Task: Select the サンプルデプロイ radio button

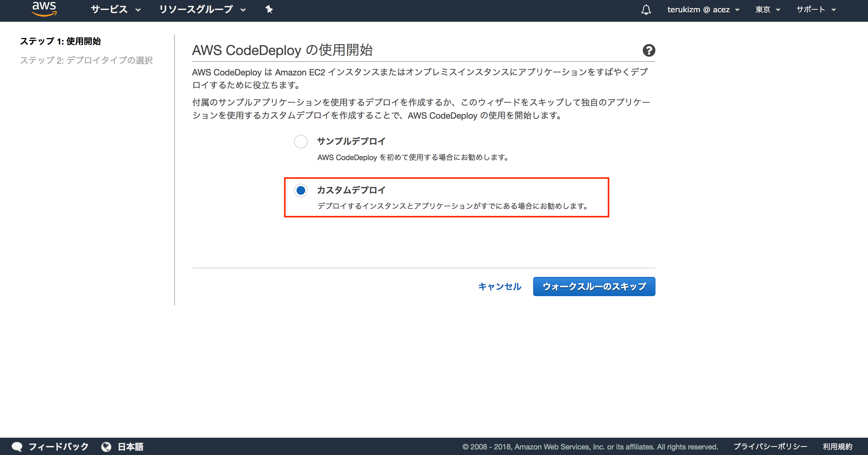Action: [x=301, y=142]
